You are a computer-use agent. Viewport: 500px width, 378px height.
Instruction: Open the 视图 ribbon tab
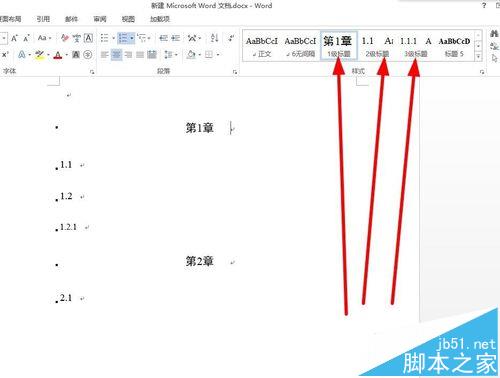tap(128, 19)
